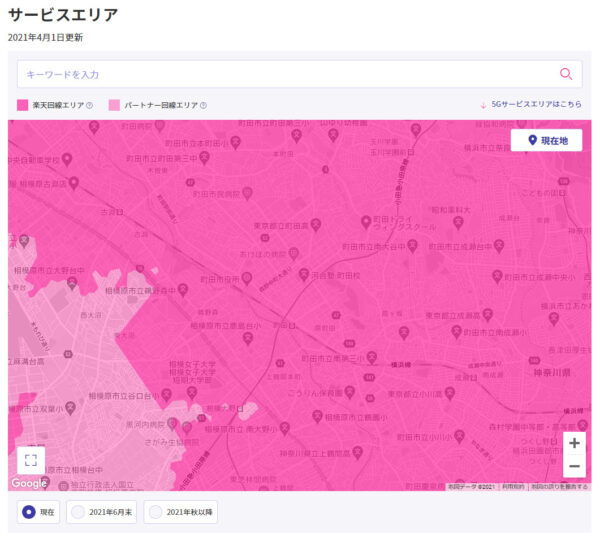This screenshot has height=538, width=600.
Task: Click the 町田市立成瀬台中 school pin
Action: coord(499,246)
